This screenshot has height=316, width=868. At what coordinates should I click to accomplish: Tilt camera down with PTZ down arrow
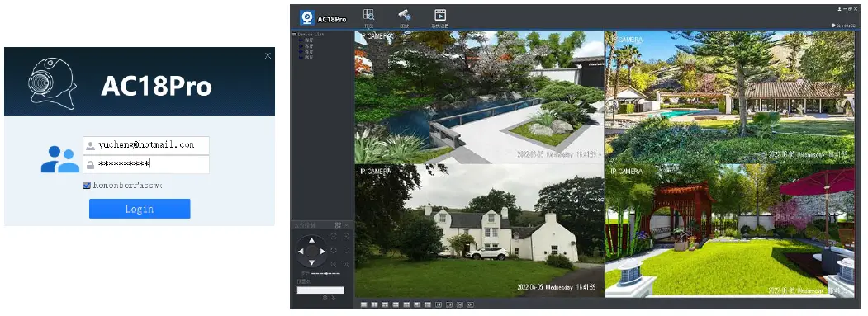point(311,262)
